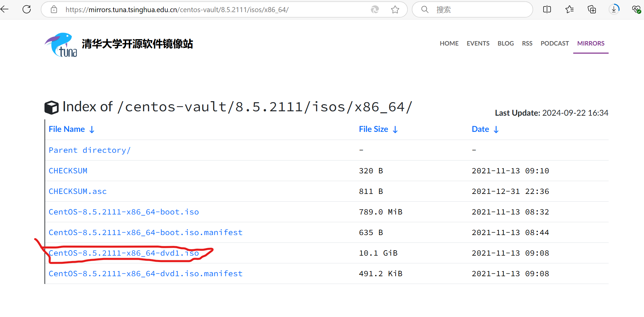Click the 搜索 search field
This screenshot has height=317, width=644.
click(472, 9)
